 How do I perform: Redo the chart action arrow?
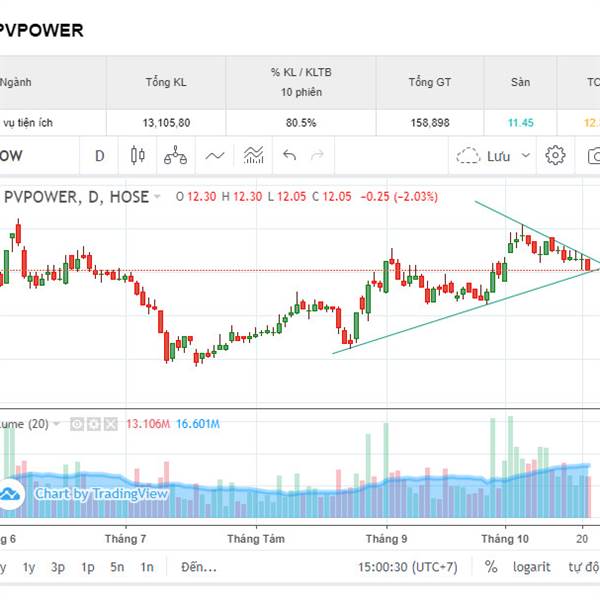[317, 155]
